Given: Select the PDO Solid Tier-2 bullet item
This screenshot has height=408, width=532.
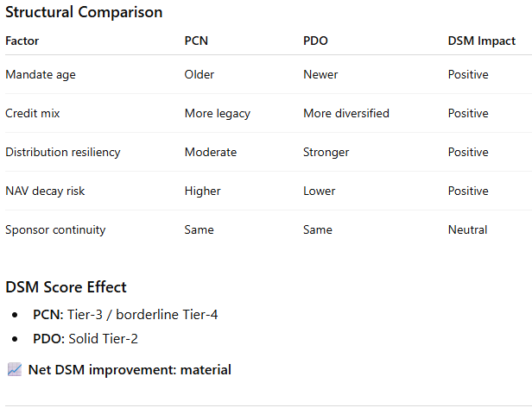Looking at the screenshot, I should click(98, 339).
